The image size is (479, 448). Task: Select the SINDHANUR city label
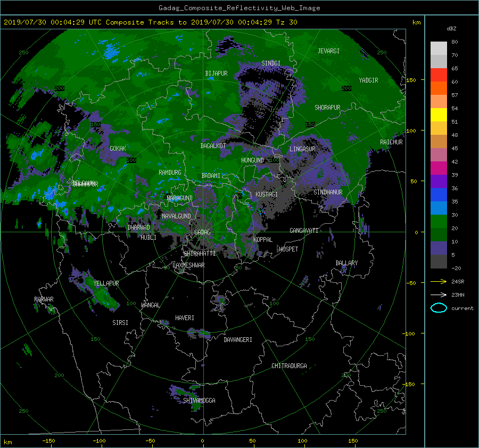[x=328, y=192]
